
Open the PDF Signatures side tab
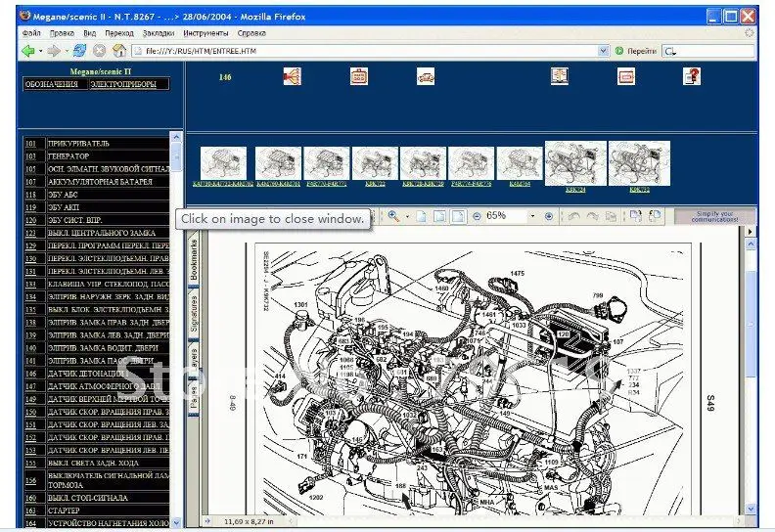[x=193, y=314]
